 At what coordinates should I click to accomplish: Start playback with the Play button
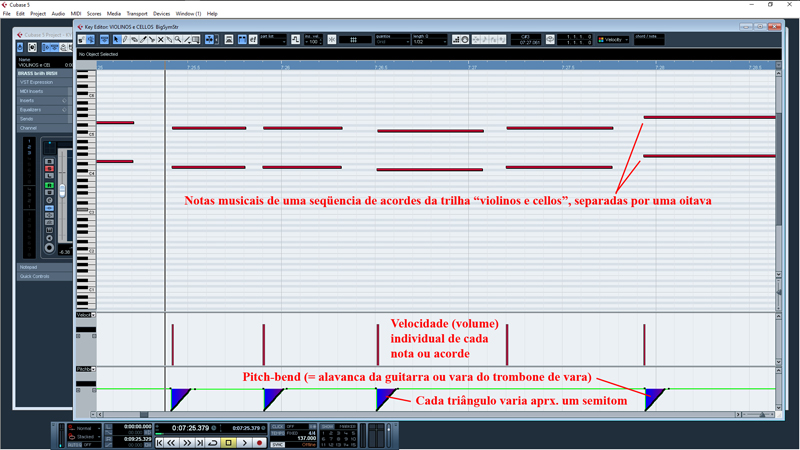point(244,442)
